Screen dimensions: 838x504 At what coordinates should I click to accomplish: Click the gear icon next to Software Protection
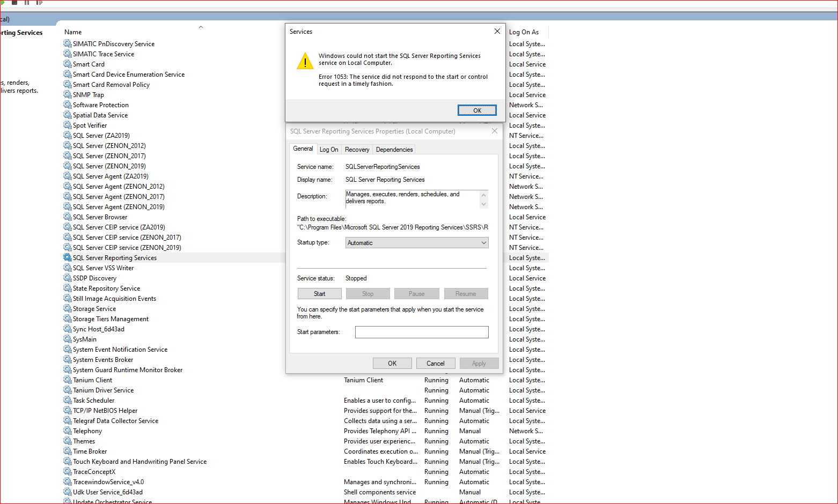point(68,105)
